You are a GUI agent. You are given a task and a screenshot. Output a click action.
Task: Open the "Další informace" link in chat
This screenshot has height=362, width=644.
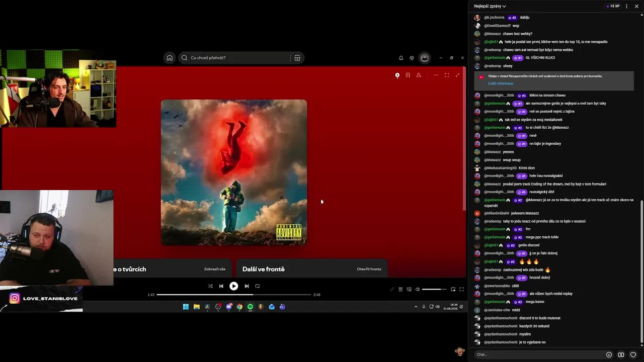click(x=501, y=83)
